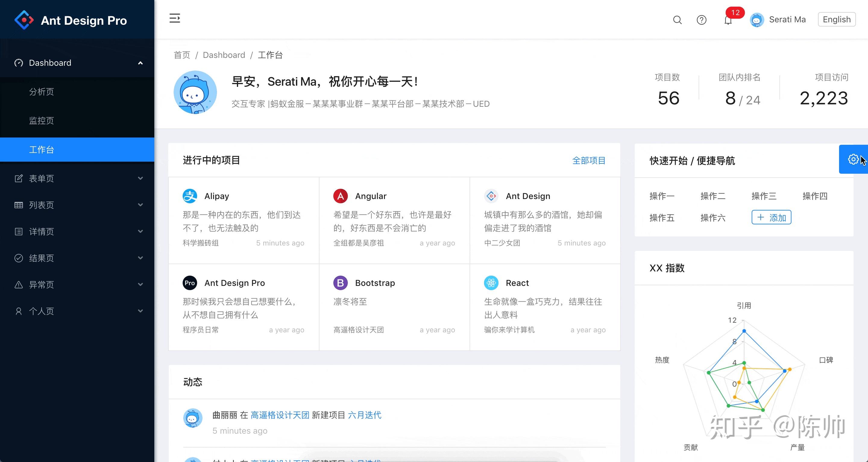Select the Angular project icon
This screenshot has height=462, width=868.
[340, 196]
